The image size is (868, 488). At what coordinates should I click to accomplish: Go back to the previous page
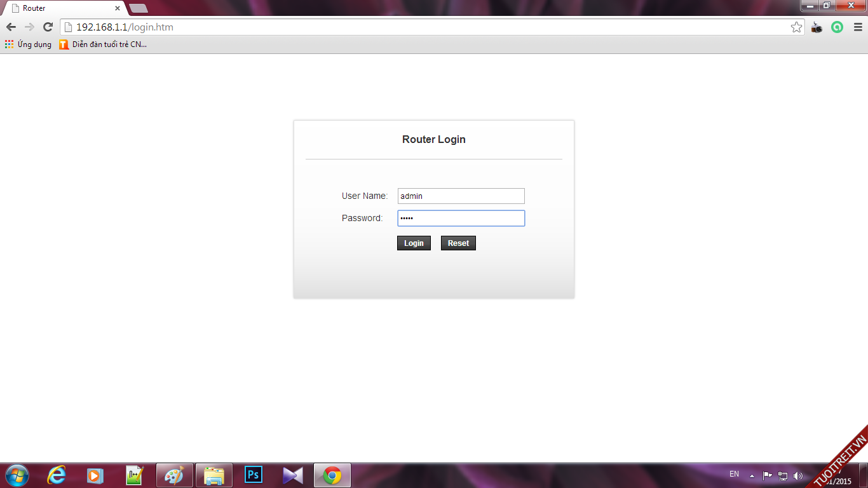(11, 27)
